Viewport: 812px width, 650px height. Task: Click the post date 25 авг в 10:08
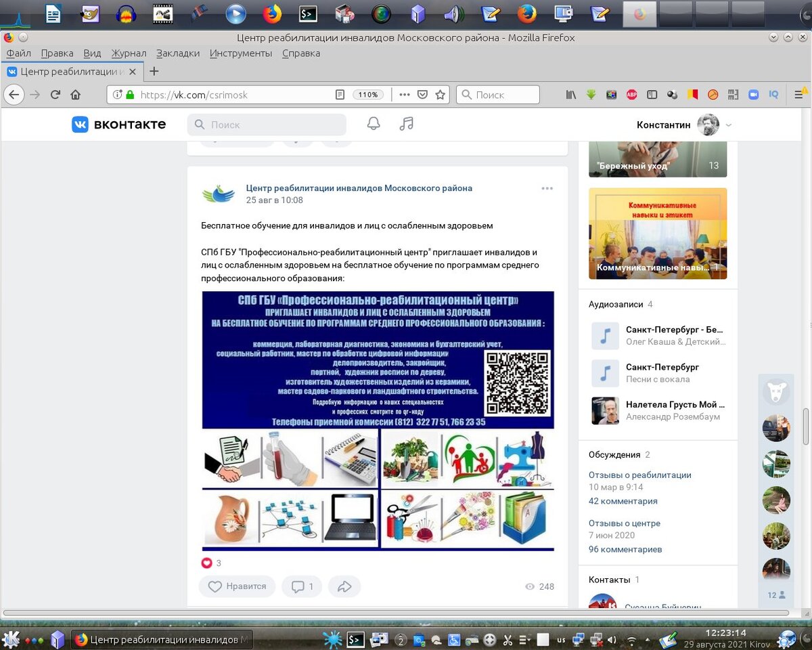pos(275,200)
